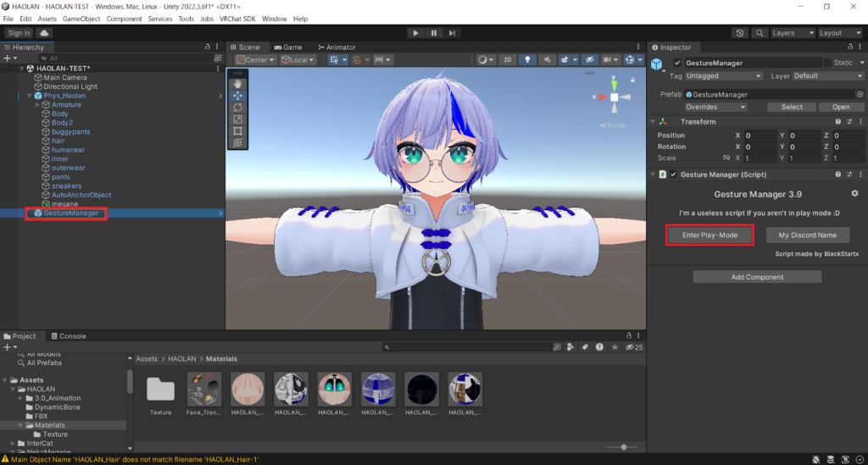Open the Layout dropdown
This screenshot has width=868, height=465.
840,33
